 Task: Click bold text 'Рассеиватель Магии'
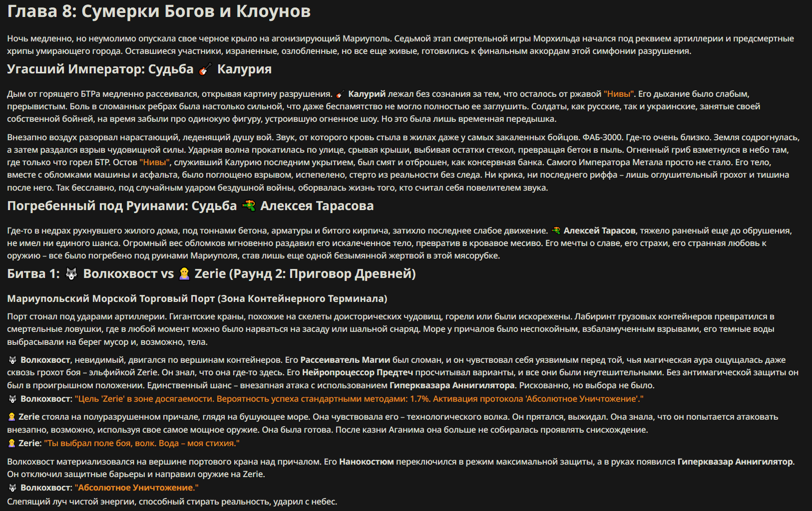click(x=345, y=360)
